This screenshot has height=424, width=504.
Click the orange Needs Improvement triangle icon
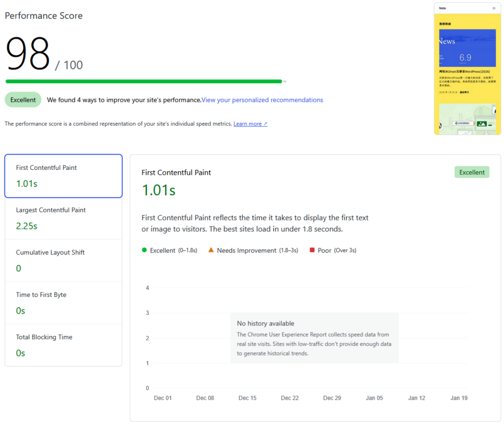[211, 250]
